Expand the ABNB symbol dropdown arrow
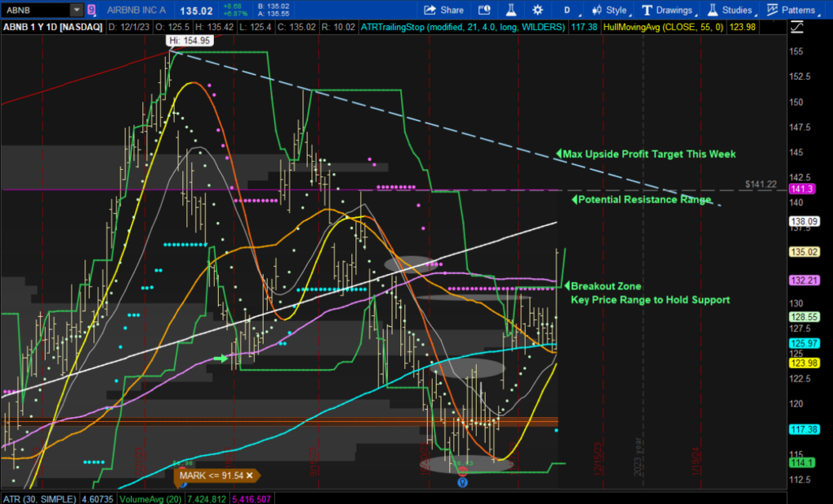 coord(76,10)
